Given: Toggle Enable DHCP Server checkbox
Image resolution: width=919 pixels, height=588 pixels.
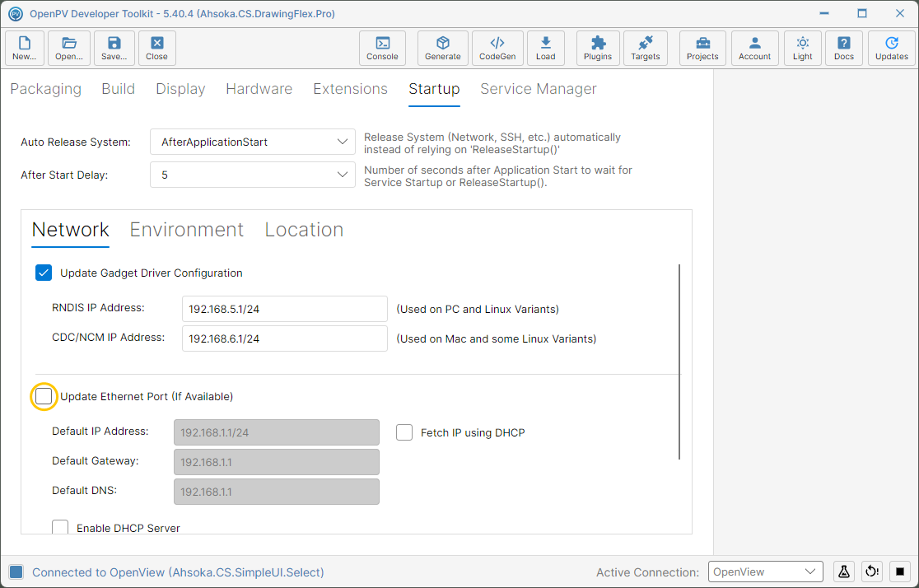Looking at the screenshot, I should (x=60, y=527).
